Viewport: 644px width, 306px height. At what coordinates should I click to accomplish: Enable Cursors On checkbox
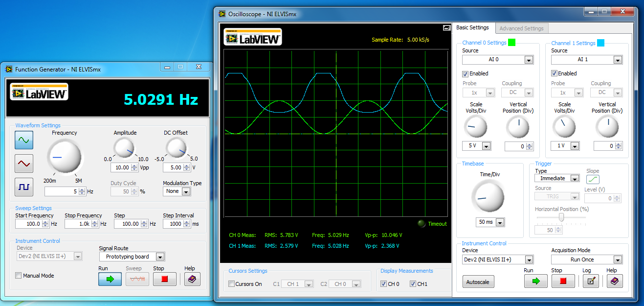[232, 284]
